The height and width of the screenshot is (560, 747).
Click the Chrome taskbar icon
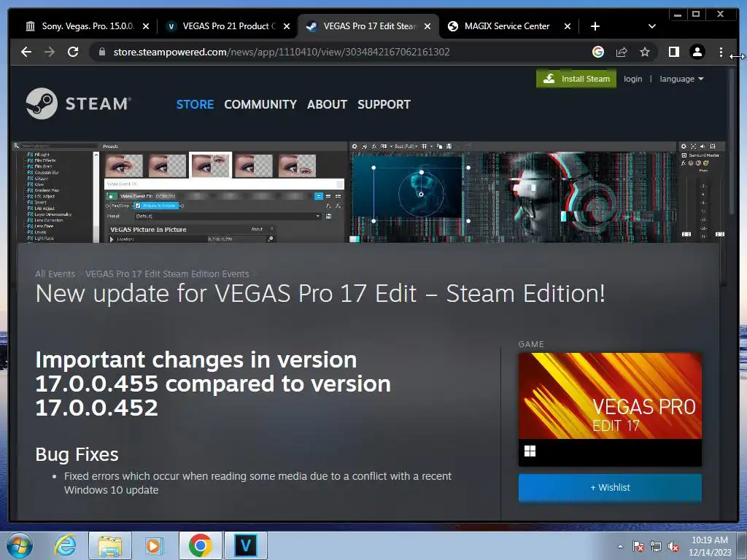pos(200,545)
